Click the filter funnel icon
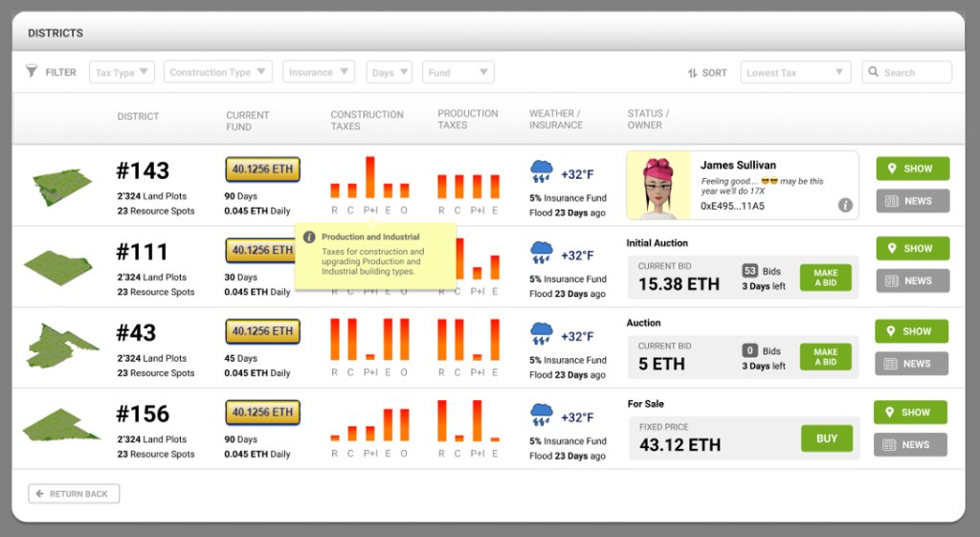The height and width of the screenshot is (537, 980). 32,72
